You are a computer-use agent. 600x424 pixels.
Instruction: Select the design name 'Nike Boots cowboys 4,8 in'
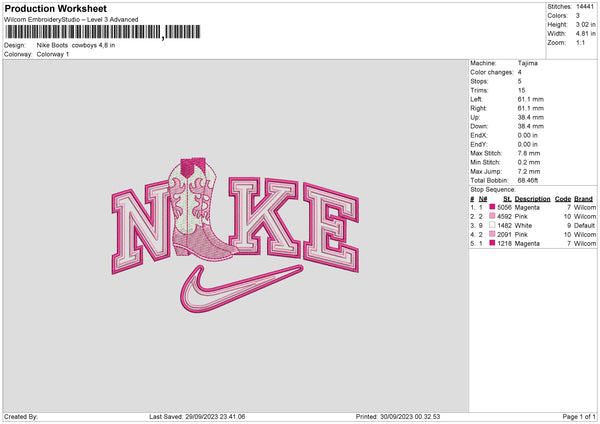76,45
